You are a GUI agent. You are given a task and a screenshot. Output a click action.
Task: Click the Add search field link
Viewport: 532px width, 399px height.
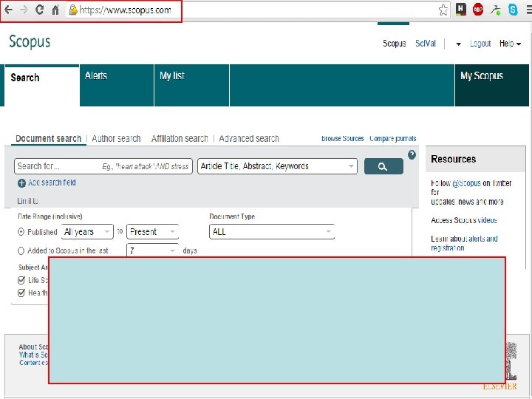tap(52, 183)
